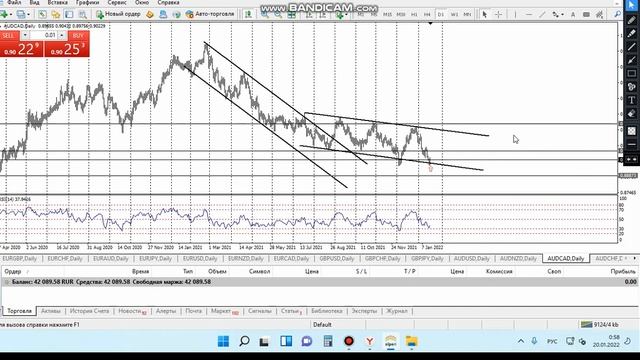The image size is (640, 360).
Task: Open the New Chart toolbar icon
Action: coord(3,14)
